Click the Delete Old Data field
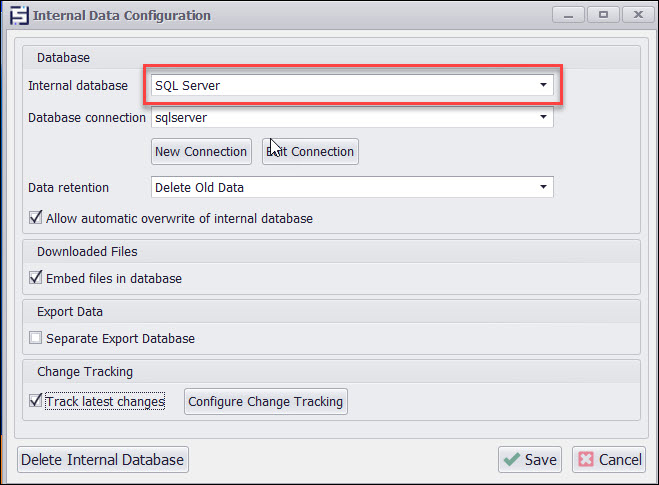This screenshot has height=485, width=659. (340, 187)
